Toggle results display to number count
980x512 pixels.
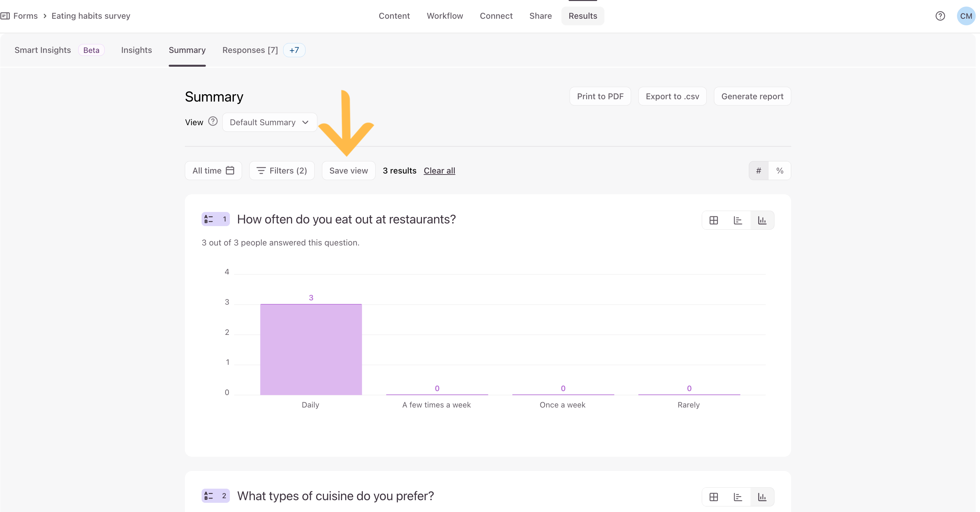pos(758,171)
